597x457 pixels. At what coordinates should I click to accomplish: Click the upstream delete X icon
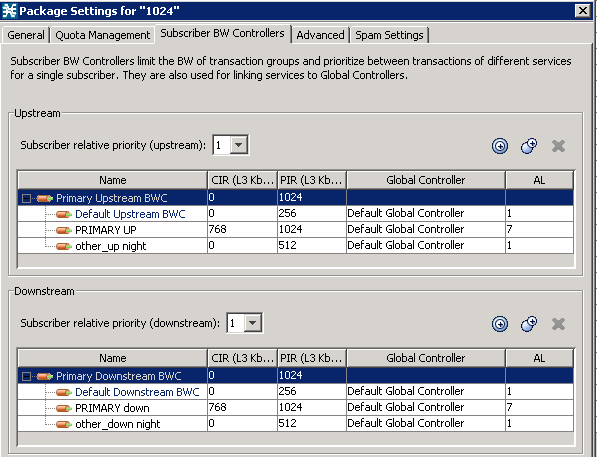(558, 146)
